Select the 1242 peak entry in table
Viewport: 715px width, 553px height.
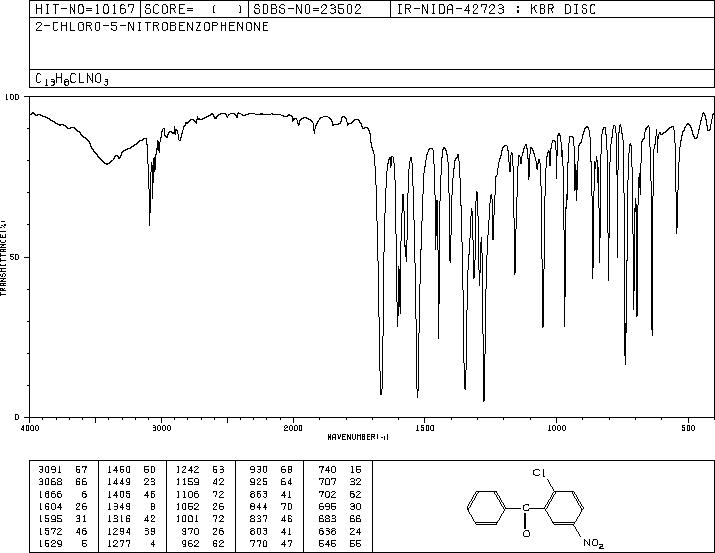pos(200,470)
